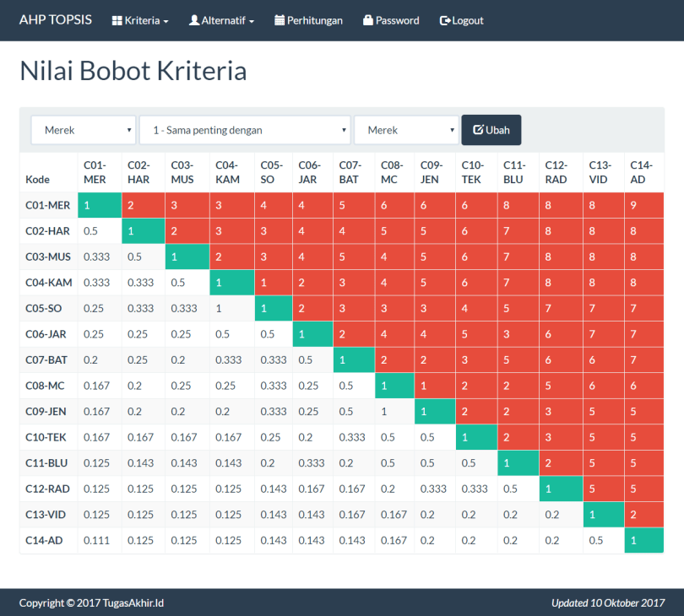
Task: Click the C14-AD column header
Action: pos(638,172)
